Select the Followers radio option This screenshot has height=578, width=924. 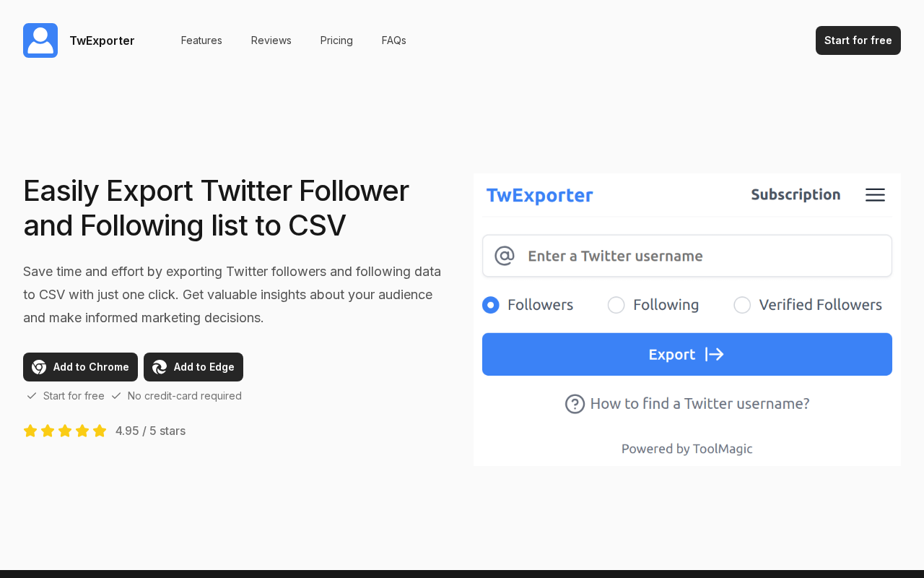click(491, 305)
